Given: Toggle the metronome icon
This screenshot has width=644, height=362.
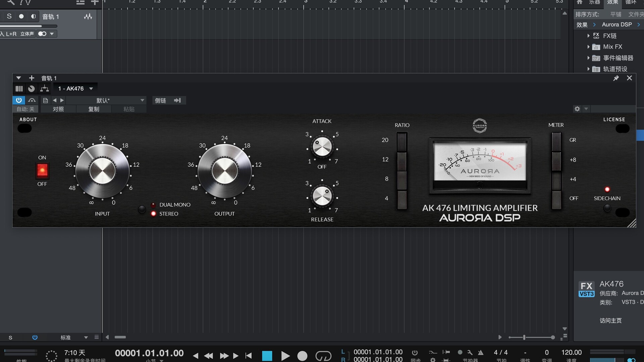Looking at the screenshot, I should pyautogui.click(x=481, y=352).
